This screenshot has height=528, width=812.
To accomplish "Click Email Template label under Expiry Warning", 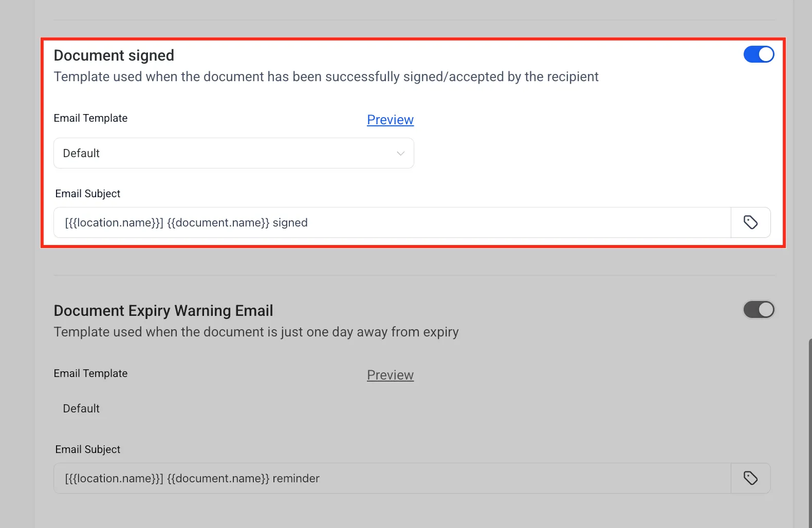I will [90, 373].
